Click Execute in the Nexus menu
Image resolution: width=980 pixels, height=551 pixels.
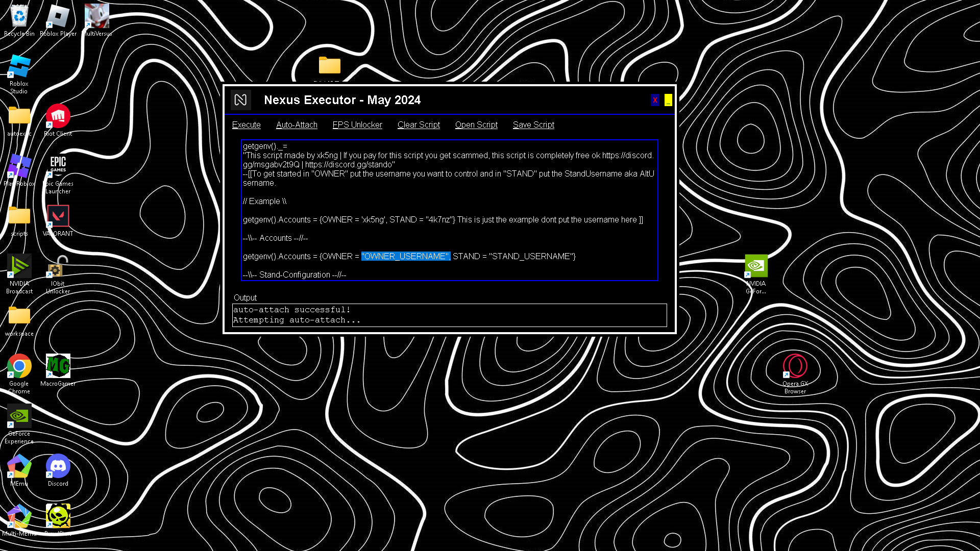[x=246, y=125]
